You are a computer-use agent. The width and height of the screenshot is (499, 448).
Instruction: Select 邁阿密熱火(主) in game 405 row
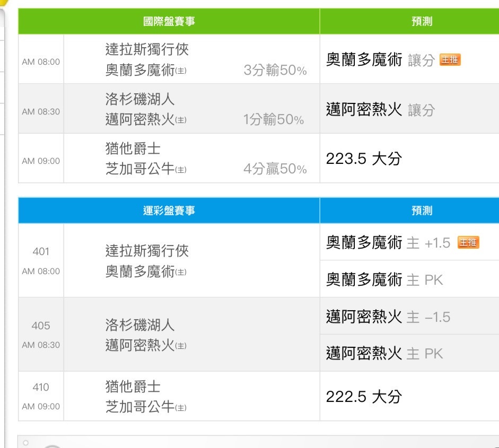point(146,345)
